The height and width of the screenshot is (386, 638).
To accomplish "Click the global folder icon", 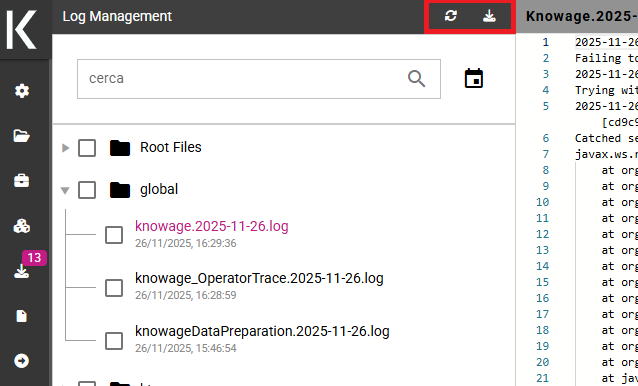I will (x=120, y=190).
